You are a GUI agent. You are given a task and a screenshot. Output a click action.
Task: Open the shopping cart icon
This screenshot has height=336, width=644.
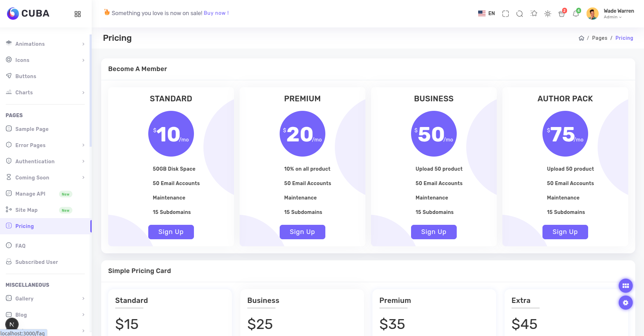pos(561,14)
